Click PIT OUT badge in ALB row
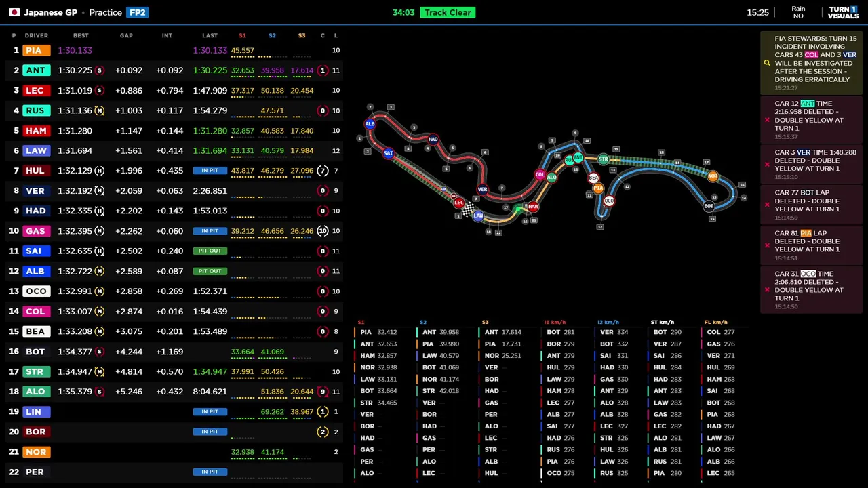The image size is (868, 488). [210, 271]
